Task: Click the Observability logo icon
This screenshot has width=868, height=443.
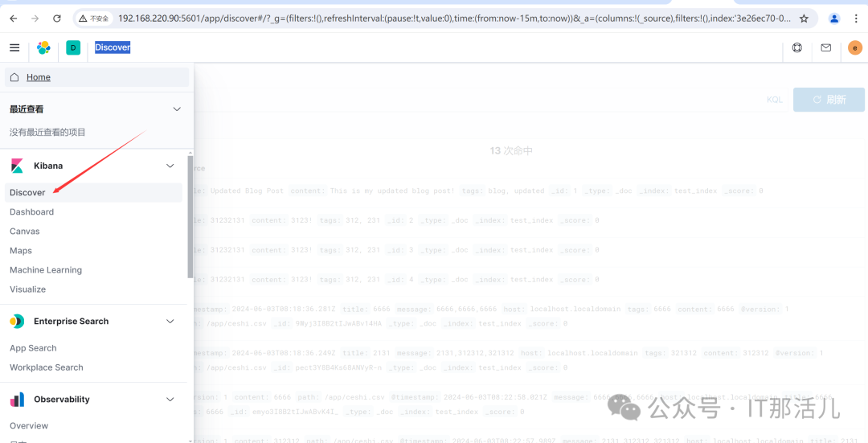Action: (17, 400)
